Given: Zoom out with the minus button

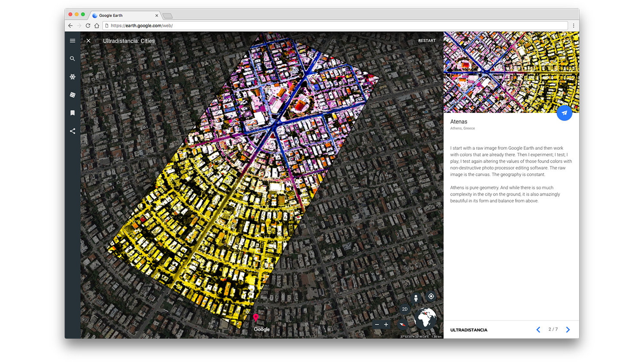Looking at the screenshot, I should point(377,325).
